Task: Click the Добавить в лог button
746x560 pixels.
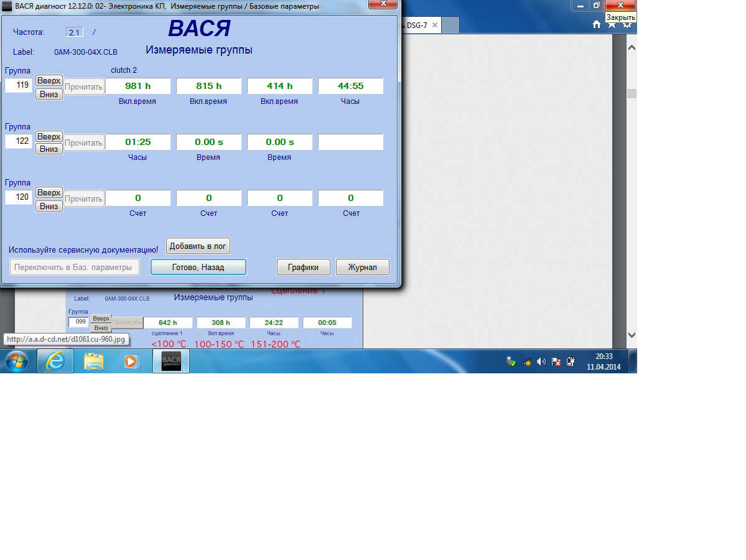Action: [198, 246]
